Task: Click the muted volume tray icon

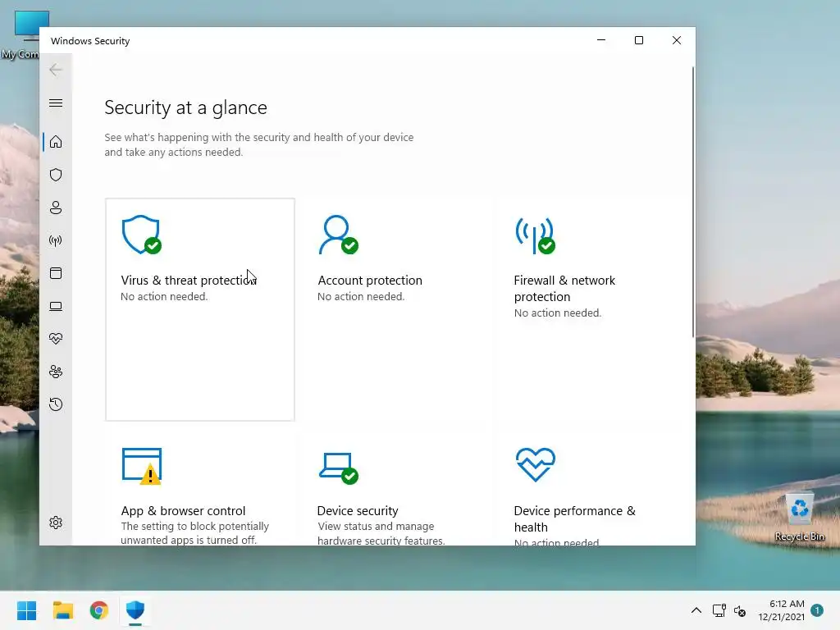Action: coord(740,610)
